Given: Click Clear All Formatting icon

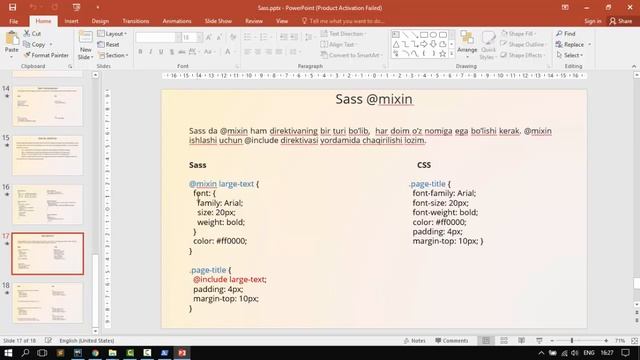Looking at the screenshot, I should tap(233, 38).
